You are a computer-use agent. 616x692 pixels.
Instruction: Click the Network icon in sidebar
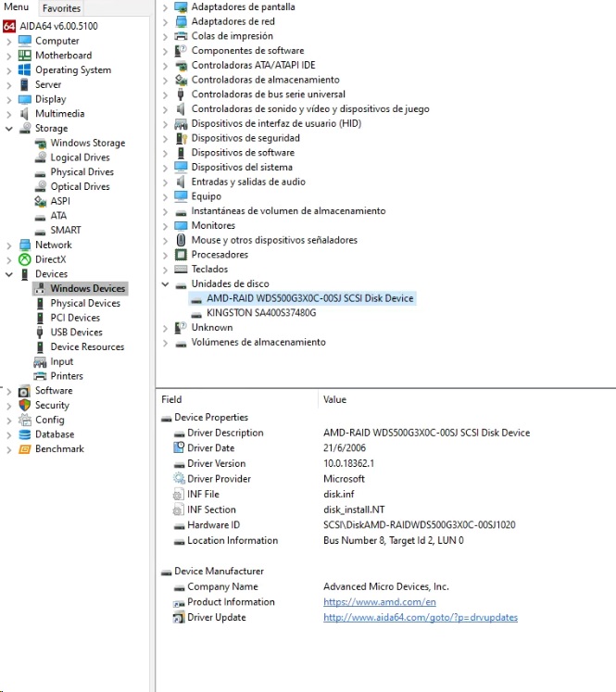[25, 245]
